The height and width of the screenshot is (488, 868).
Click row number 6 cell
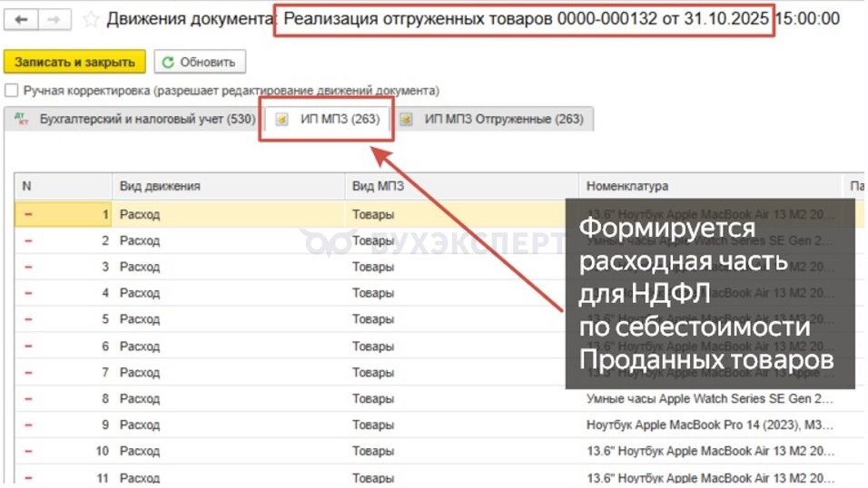(64, 346)
